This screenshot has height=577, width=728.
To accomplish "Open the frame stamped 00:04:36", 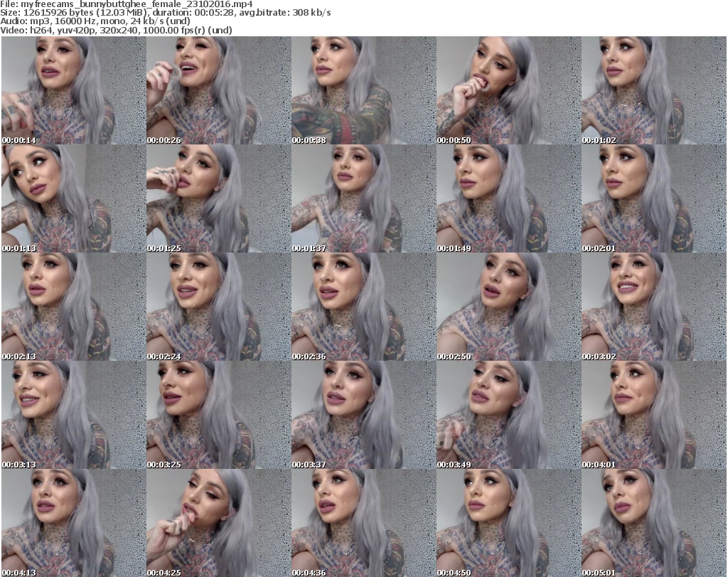I will click(364, 523).
